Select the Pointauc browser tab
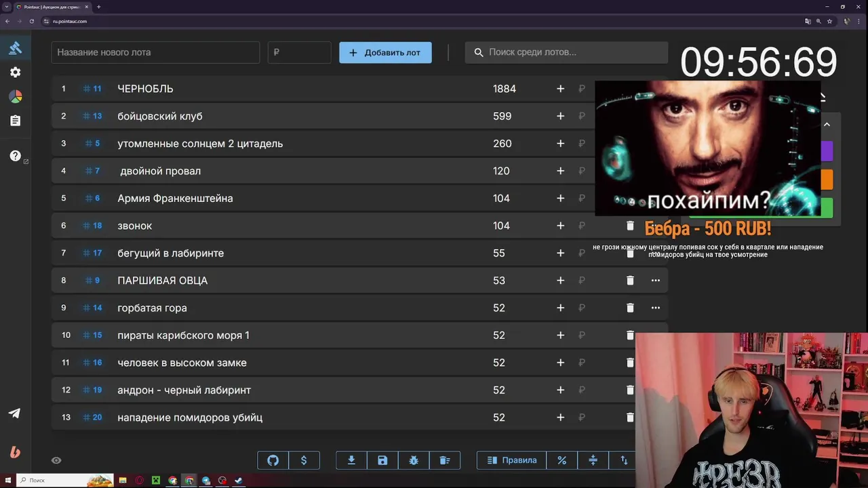The image size is (868, 488). 52,7
